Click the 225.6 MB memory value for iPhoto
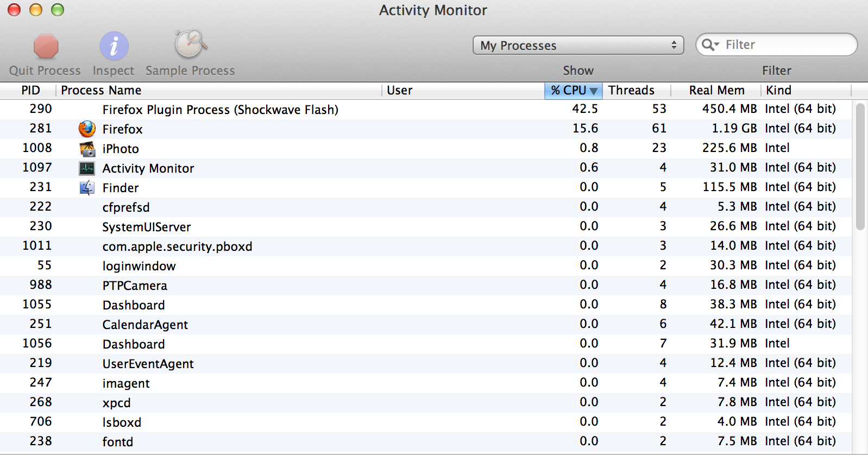The height and width of the screenshot is (455, 868). (x=729, y=148)
